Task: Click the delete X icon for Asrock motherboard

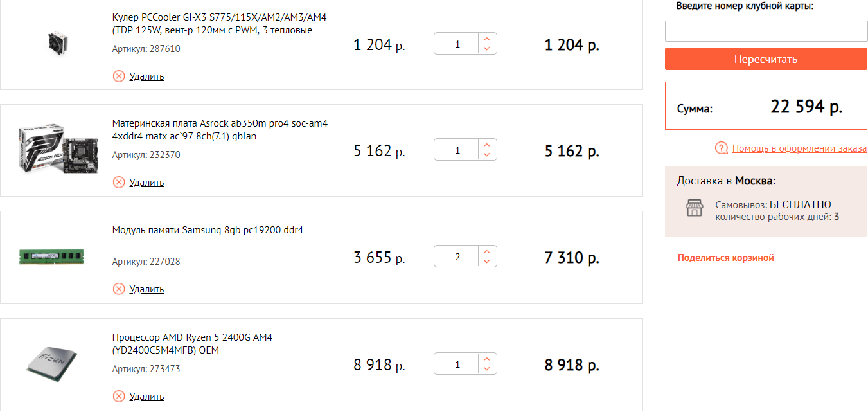Action: click(119, 183)
